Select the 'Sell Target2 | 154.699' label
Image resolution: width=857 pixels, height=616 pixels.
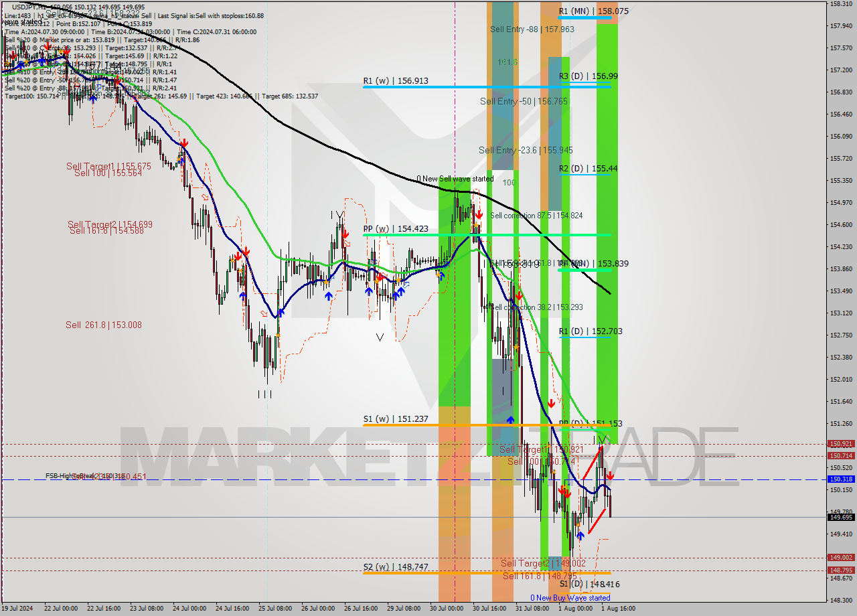click(110, 224)
